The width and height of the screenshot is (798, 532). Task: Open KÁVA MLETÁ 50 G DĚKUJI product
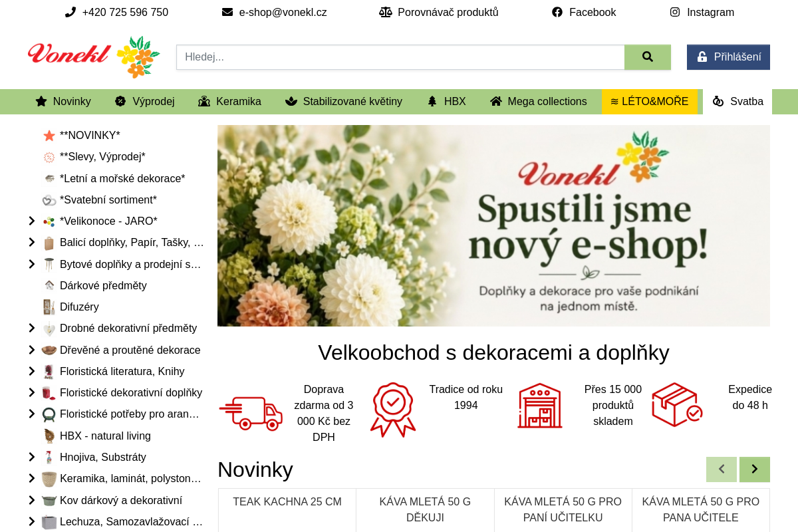pos(425,509)
